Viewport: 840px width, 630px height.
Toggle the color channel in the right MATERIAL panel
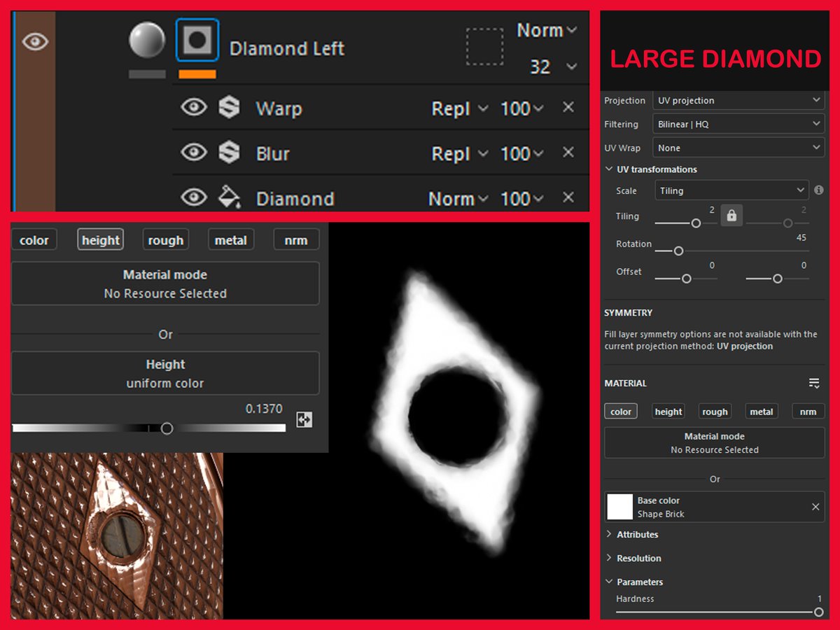coord(621,412)
